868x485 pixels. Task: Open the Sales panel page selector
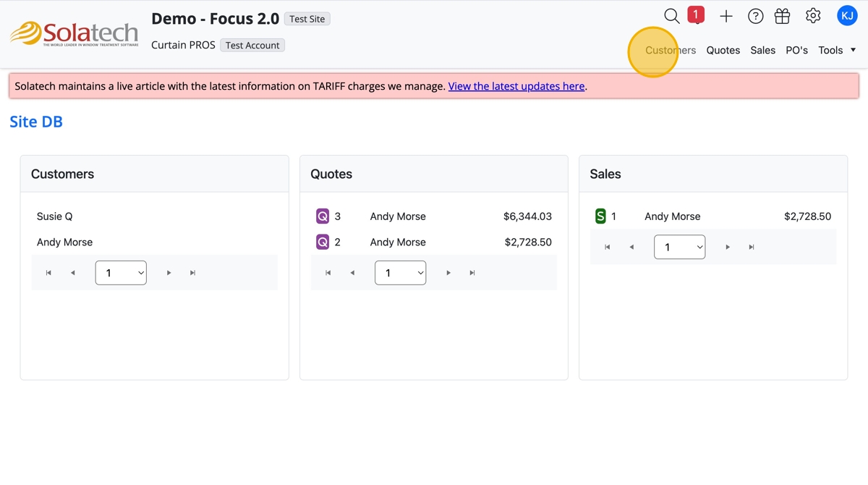pyautogui.click(x=679, y=247)
